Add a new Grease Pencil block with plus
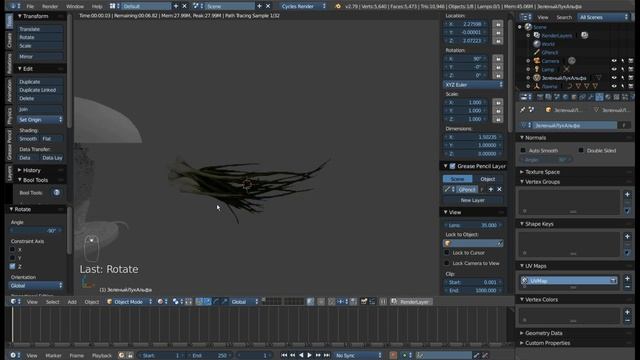Viewport: 640px width, 360px height. tap(491, 189)
